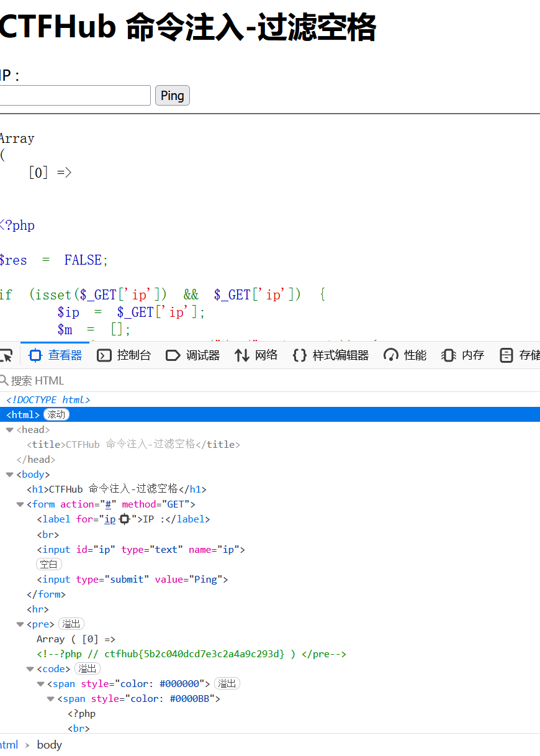Open the 存储 storage tab
The width and height of the screenshot is (540, 756).
520,355
